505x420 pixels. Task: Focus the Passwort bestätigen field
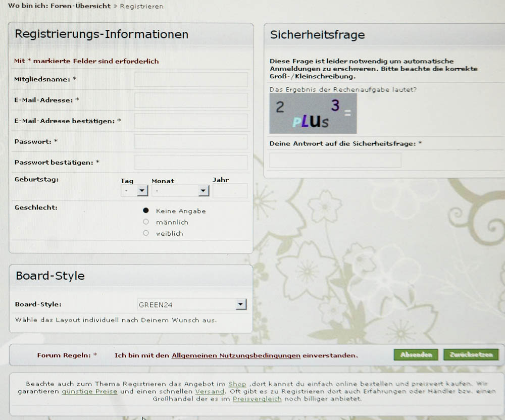191,163
